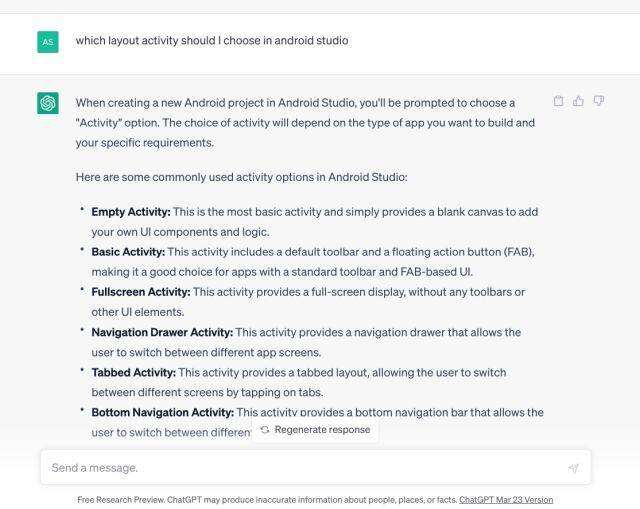The image size is (640, 509).
Task: Focus the Send a message input field
Action: (x=300, y=467)
